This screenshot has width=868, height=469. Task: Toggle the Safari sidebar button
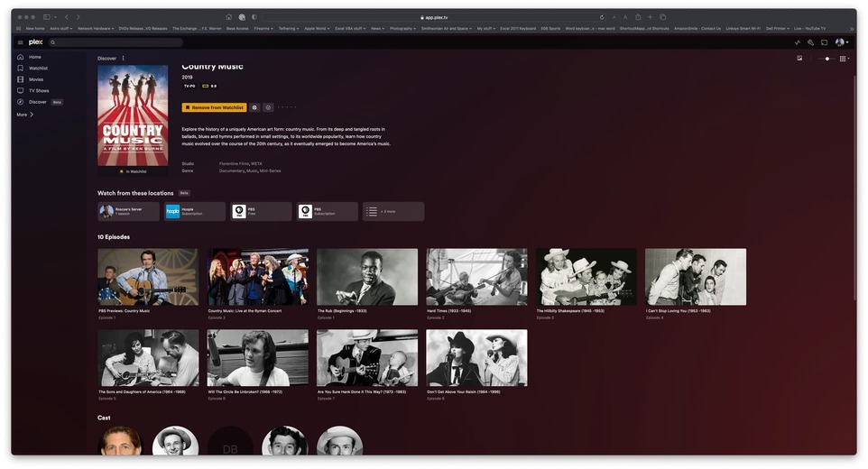47,17
